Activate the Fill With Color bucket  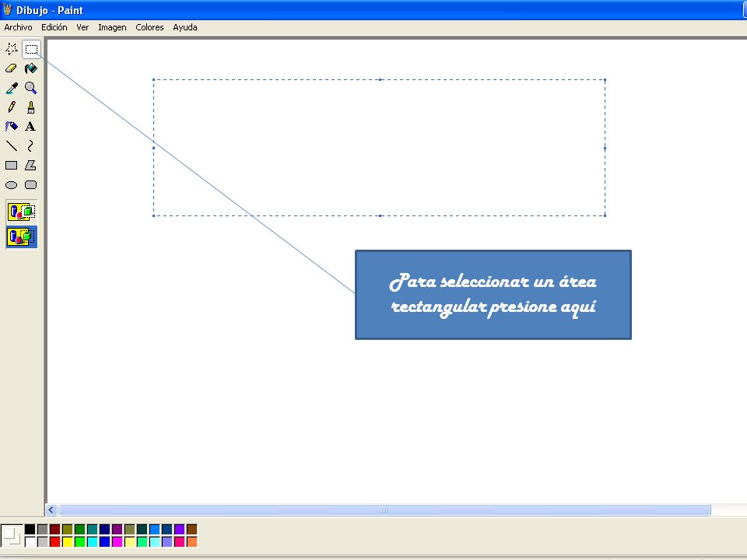click(x=31, y=68)
